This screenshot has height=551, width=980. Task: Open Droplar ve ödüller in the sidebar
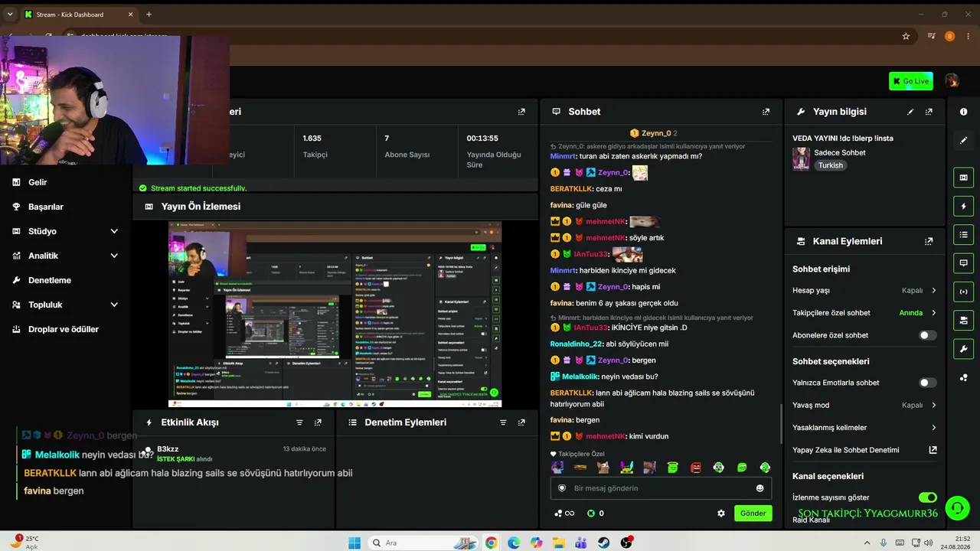click(x=65, y=329)
